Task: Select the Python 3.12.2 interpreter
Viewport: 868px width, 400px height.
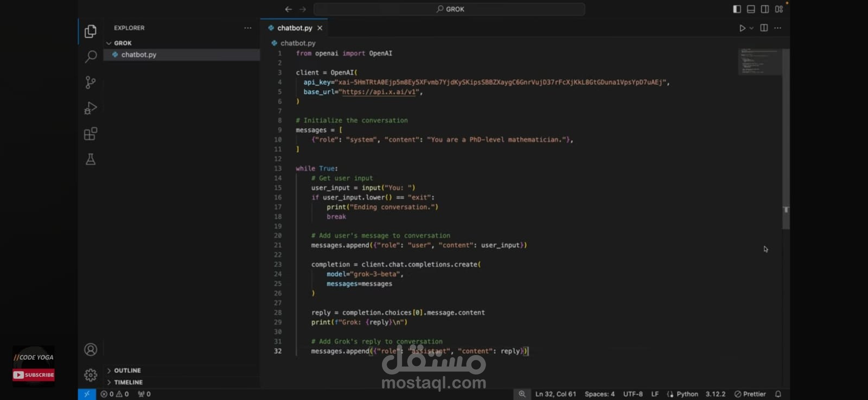Action: point(716,394)
